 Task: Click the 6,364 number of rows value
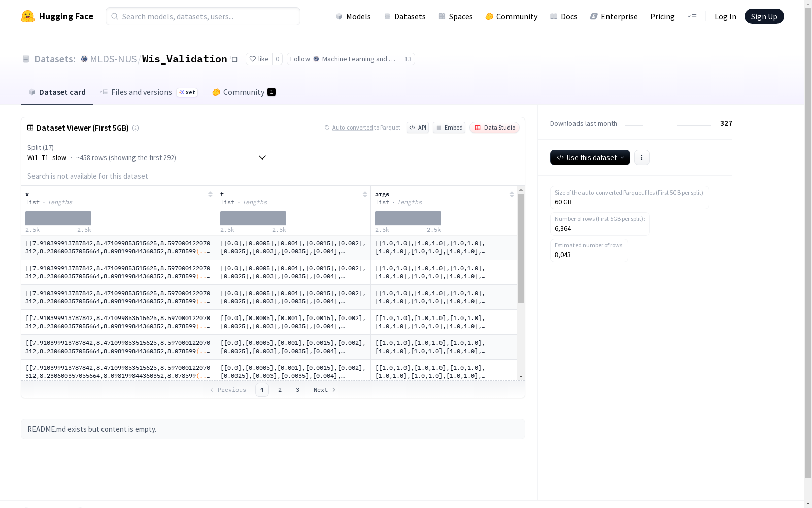point(563,228)
